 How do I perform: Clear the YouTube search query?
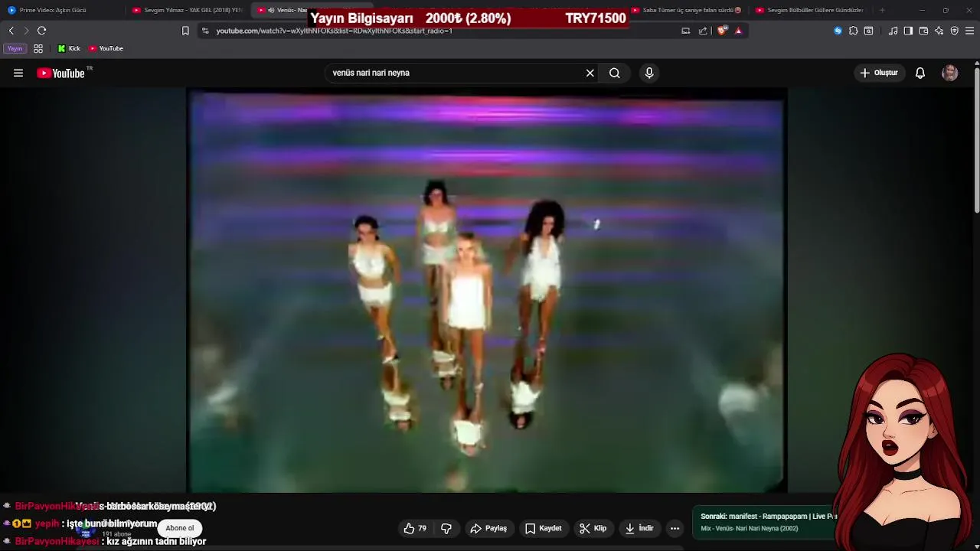(x=590, y=73)
